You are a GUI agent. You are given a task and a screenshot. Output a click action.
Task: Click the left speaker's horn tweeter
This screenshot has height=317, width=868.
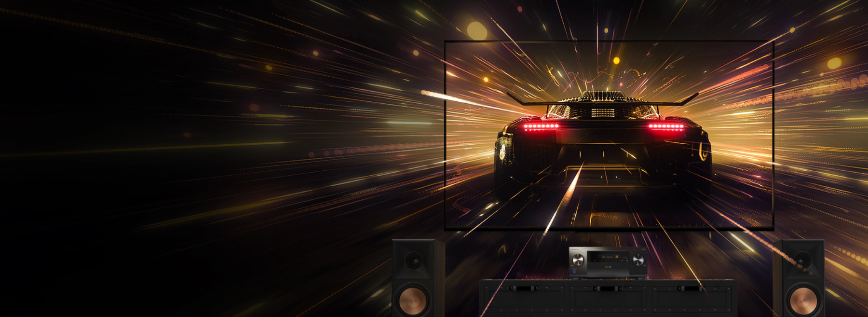(x=414, y=261)
